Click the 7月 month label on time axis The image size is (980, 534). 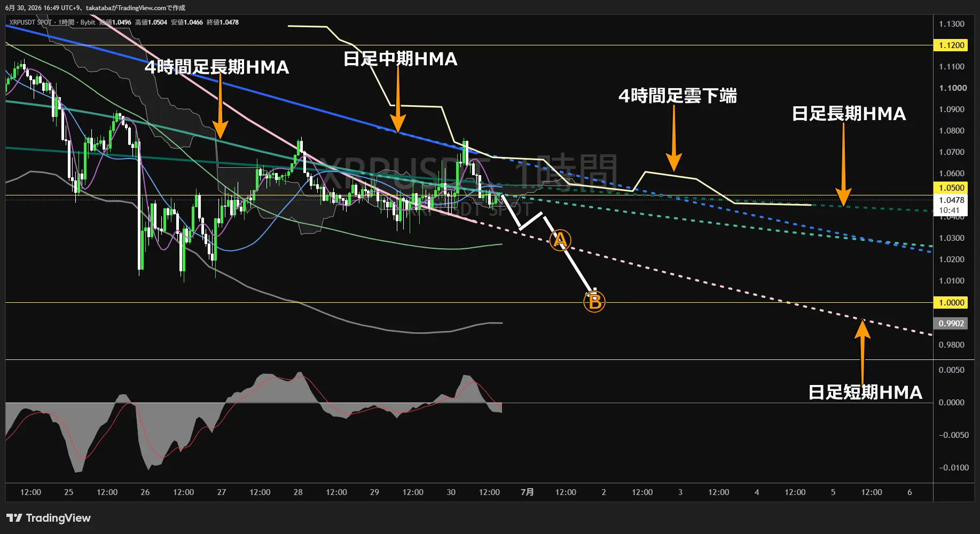coord(527,492)
